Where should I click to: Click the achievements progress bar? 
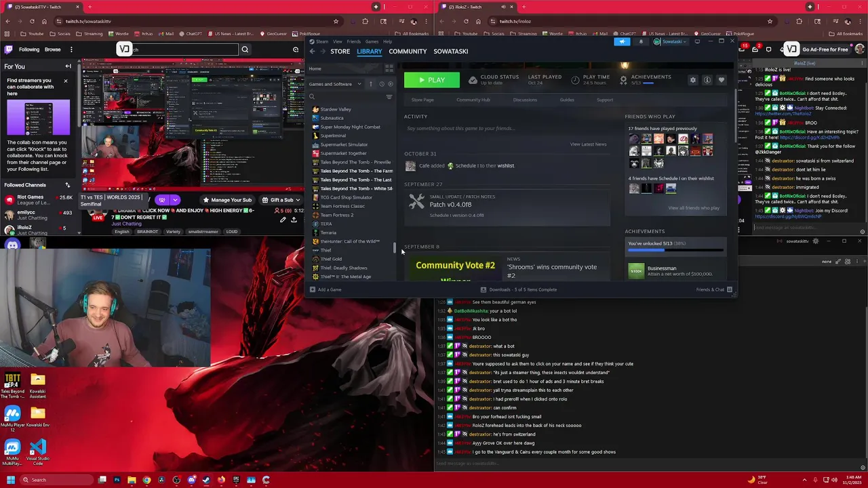point(675,250)
